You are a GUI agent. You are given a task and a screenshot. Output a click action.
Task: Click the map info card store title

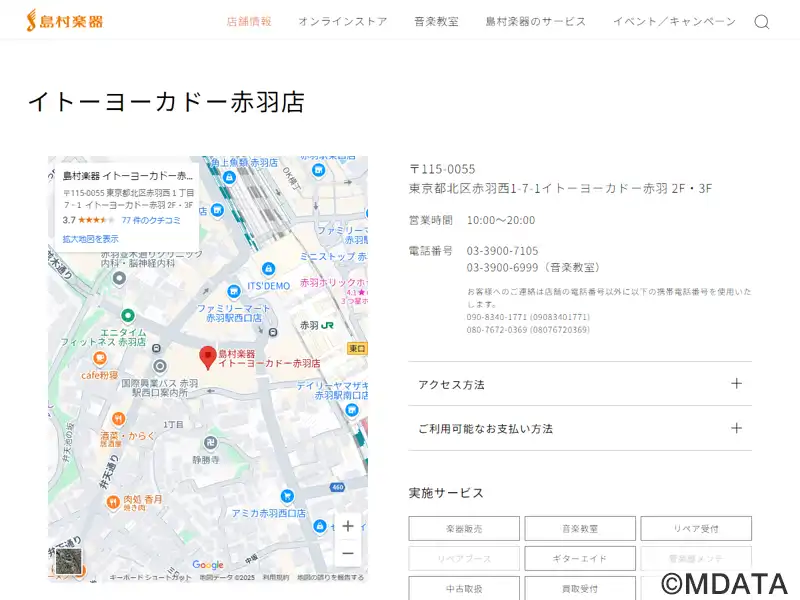point(128,176)
